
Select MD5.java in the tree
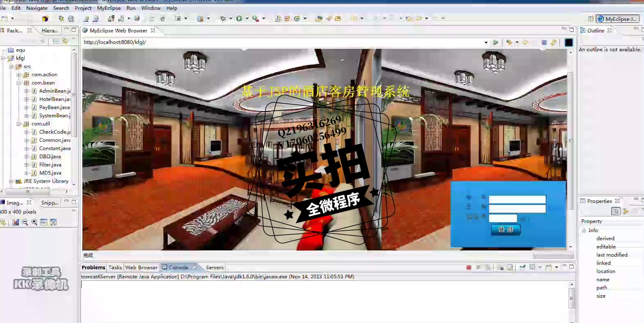click(x=50, y=173)
